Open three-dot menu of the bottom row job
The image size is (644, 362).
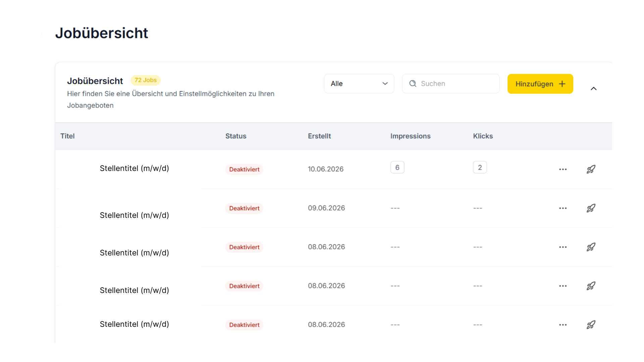point(563,325)
